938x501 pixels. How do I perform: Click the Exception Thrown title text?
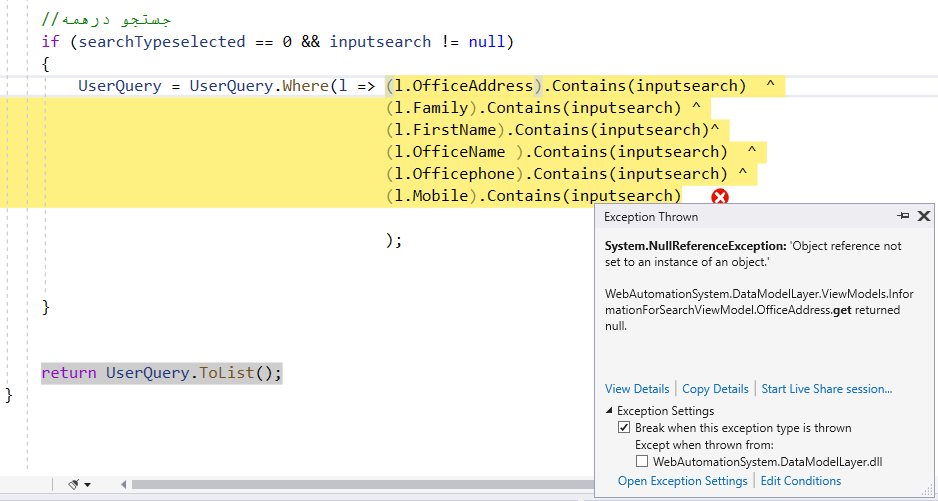[x=651, y=217]
